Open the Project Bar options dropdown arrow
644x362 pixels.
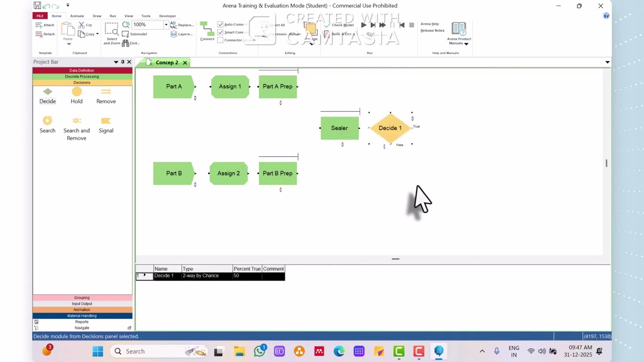click(116, 62)
